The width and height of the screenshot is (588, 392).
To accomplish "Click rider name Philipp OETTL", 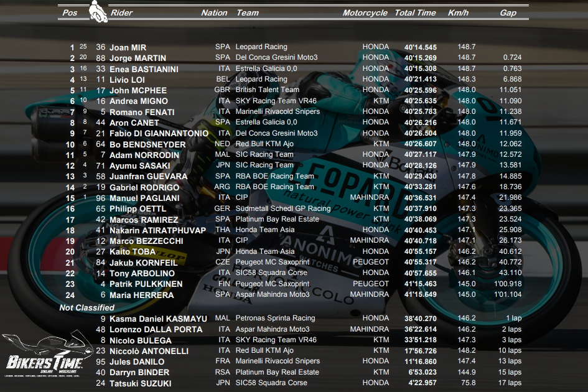I will [x=138, y=208].
